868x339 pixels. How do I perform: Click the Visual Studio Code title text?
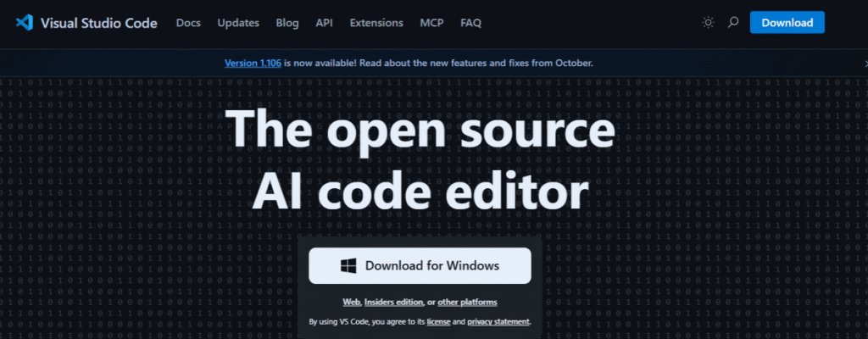[99, 23]
